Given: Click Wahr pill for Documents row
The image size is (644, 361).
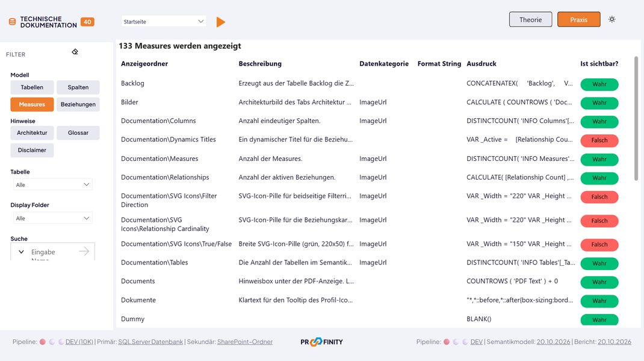Looking at the screenshot, I should 599,282.
